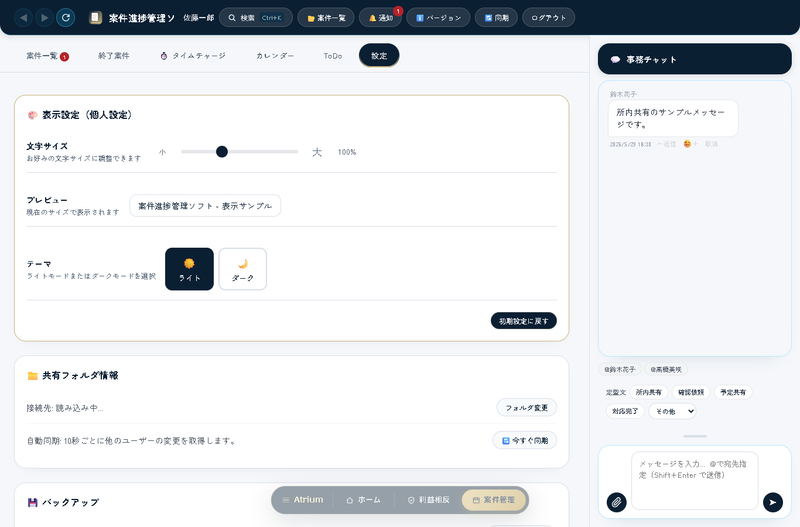Go forward with the right arrow button

pos(44,18)
